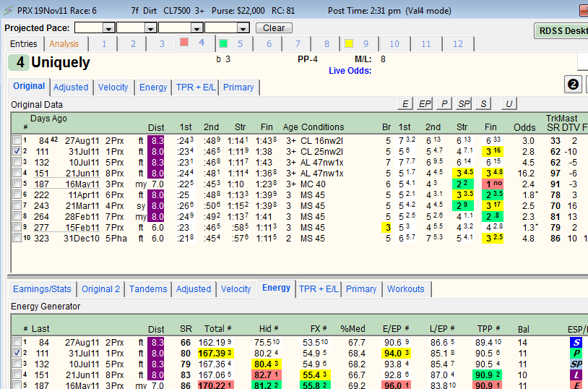Image resolution: width=588 pixels, height=389 pixels.
Task: Click the app icon in title bar
Action: point(8,11)
